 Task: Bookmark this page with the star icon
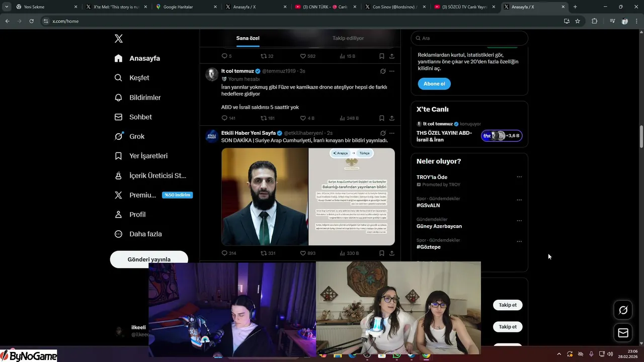[x=578, y=21]
